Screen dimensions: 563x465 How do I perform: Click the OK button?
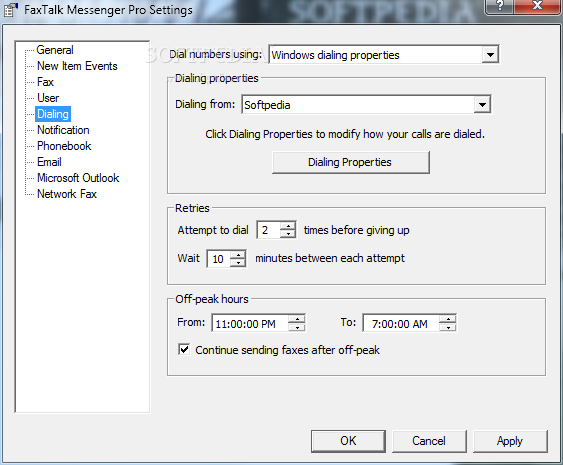pyautogui.click(x=348, y=441)
